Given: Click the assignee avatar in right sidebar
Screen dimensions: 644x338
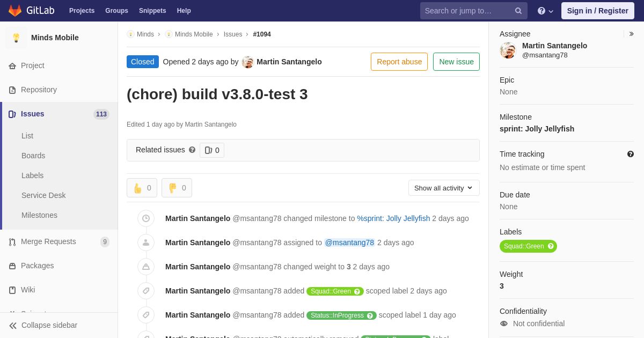Looking at the screenshot, I should point(508,50).
